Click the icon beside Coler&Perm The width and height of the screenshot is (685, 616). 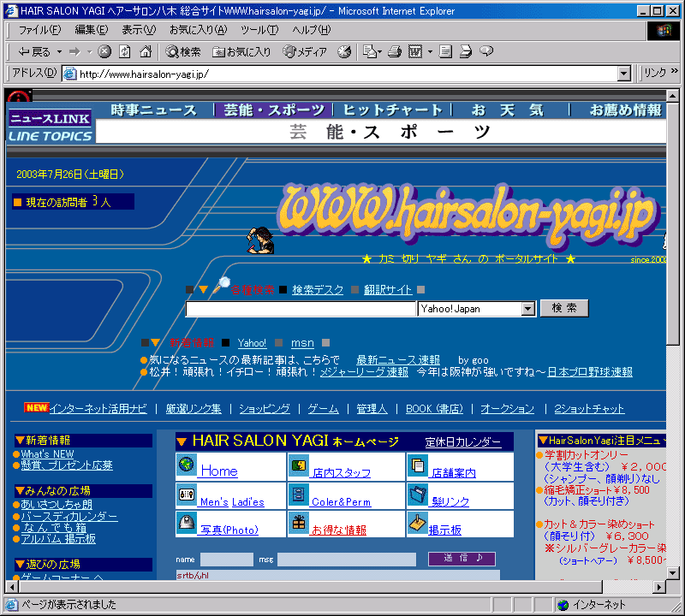[299, 495]
